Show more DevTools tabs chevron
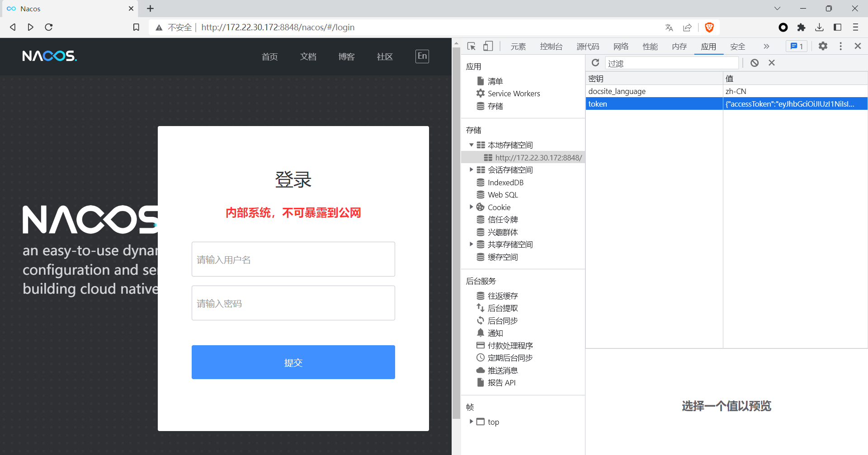868x455 pixels. 766,46
